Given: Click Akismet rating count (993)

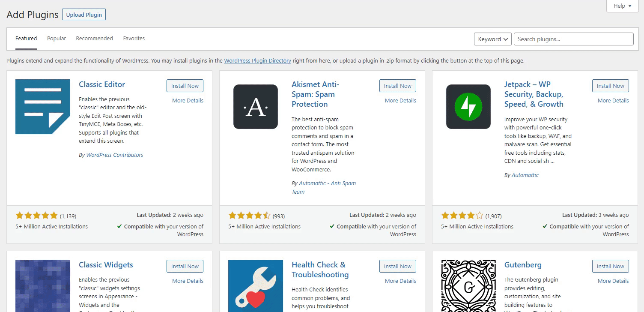Looking at the screenshot, I should coord(279,216).
